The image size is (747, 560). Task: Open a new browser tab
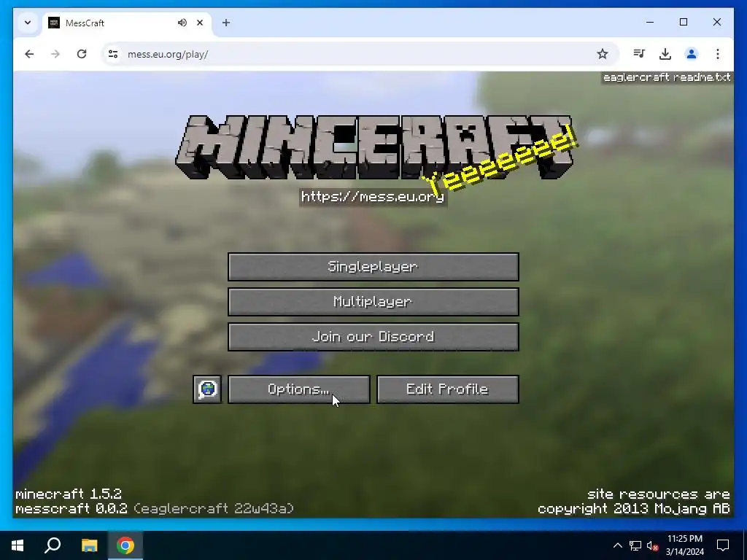[x=226, y=23]
